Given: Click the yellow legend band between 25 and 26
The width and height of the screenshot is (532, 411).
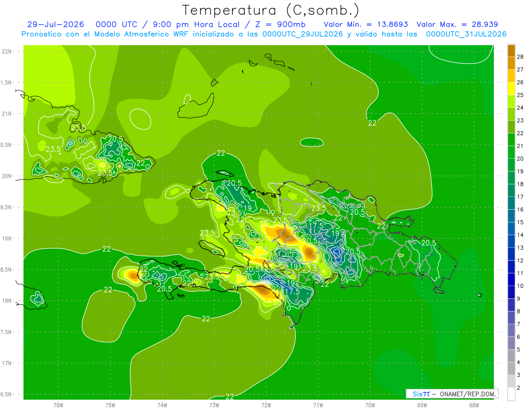Looking at the screenshot, I should click(511, 89).
